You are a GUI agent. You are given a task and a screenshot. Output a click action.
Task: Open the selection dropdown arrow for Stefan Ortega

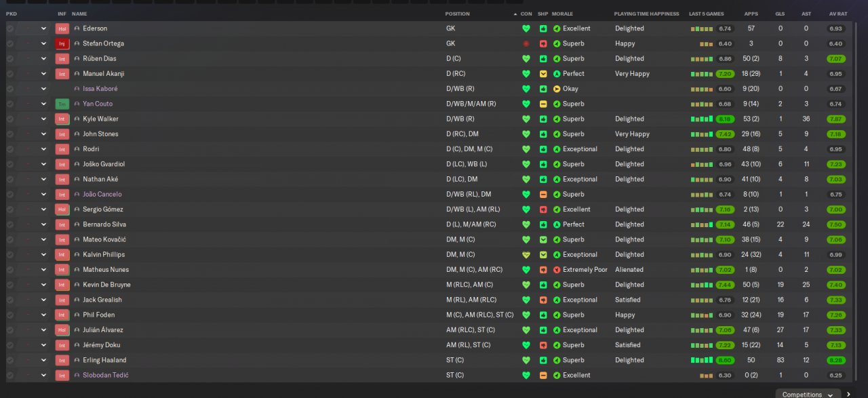click(44, 43)
